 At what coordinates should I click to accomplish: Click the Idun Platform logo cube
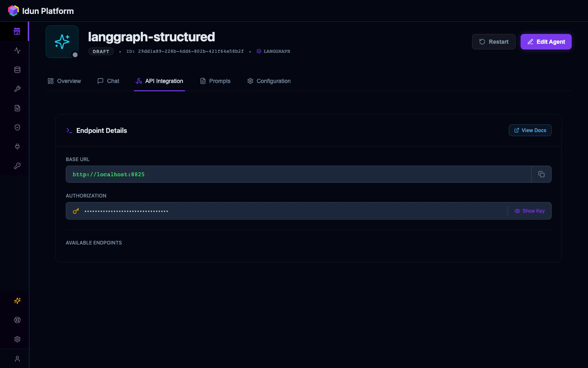[x=13, y=11]
